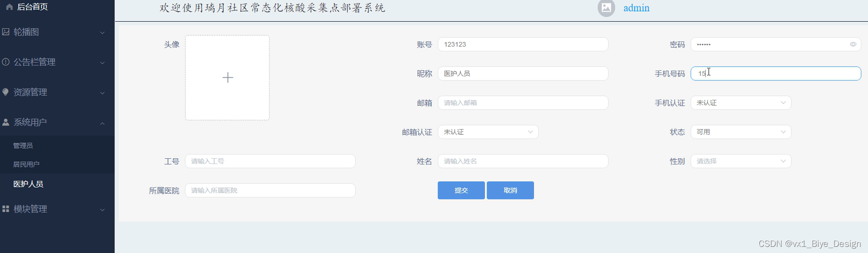868x253 pixels.
Task: Click the 欢迎使用 system title text
Action: tap(272, 8)
